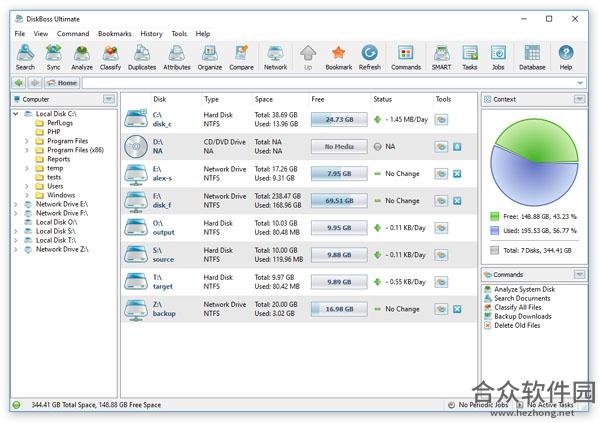Screen dimensions: 600x423
Task: Open the Classify tool
Action: pyautogui.click(x=110, y=57)
